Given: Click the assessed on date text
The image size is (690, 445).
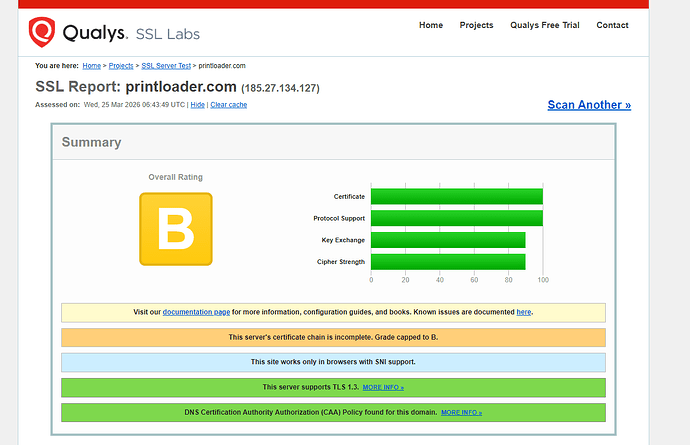Looking at the screenshot, I should click(x=134, y=105).
